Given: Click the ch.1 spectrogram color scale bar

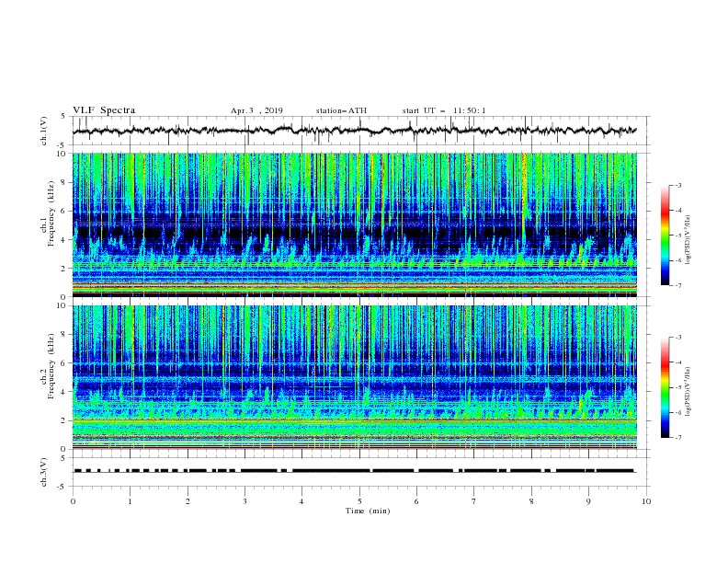Looking at the screenshot, I should [x=665, y=236].
